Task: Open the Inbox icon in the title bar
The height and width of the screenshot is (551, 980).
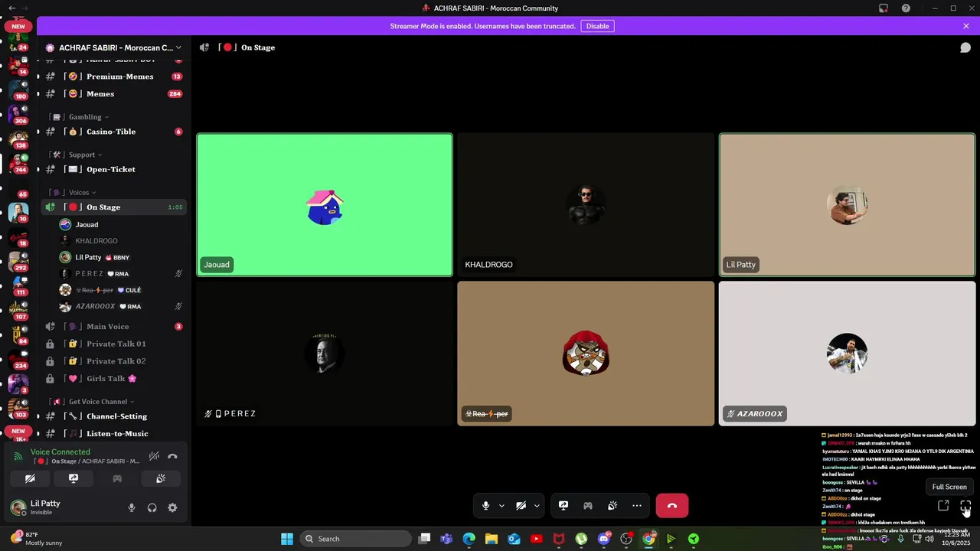Action: (884, 8)
